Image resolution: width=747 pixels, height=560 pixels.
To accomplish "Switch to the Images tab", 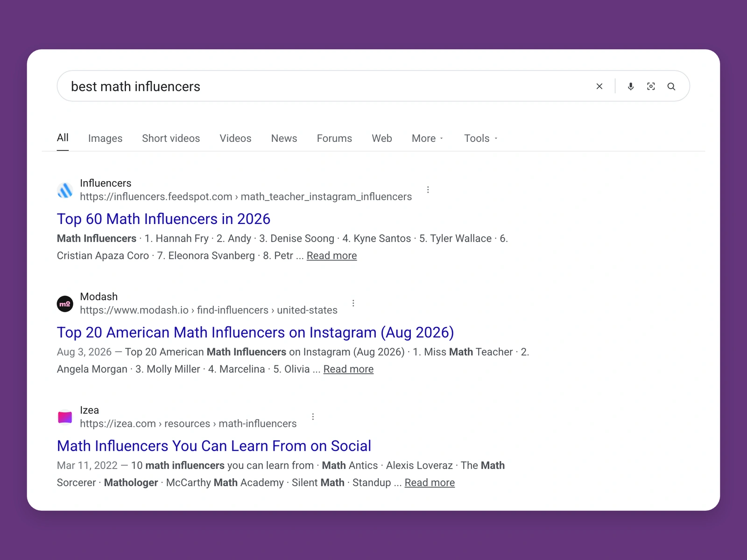I will coord(105,138).
